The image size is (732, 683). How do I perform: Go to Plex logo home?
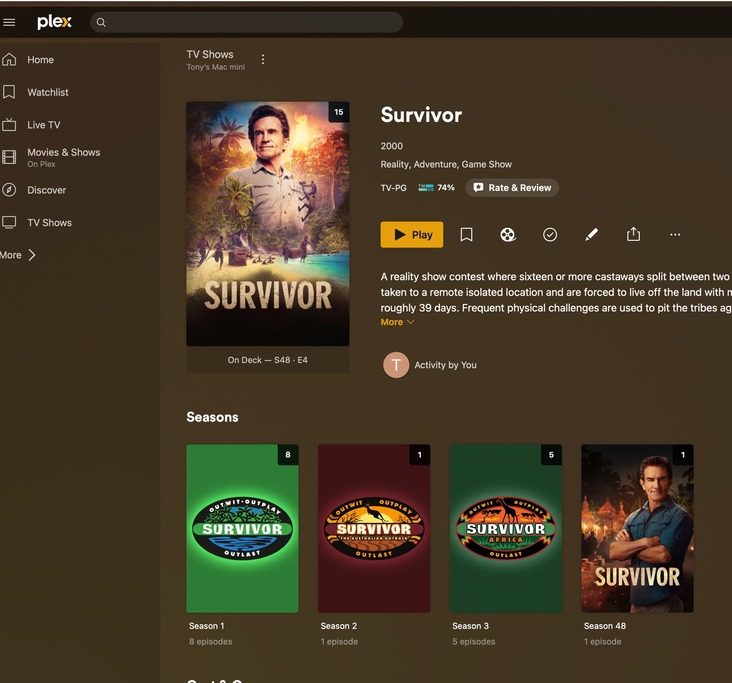click(54, 22)
